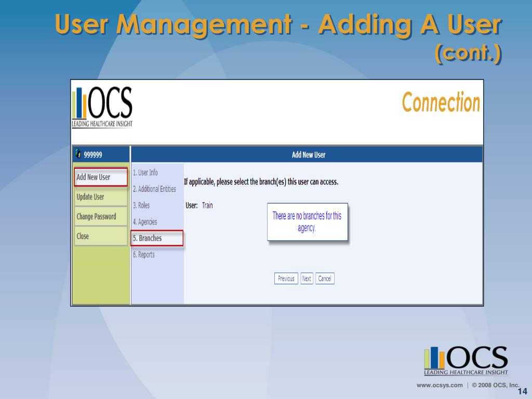Open step 5. Branches
The height and width of the screenshot is (399, 532).
pyautogui.click(x=157, y=238)
